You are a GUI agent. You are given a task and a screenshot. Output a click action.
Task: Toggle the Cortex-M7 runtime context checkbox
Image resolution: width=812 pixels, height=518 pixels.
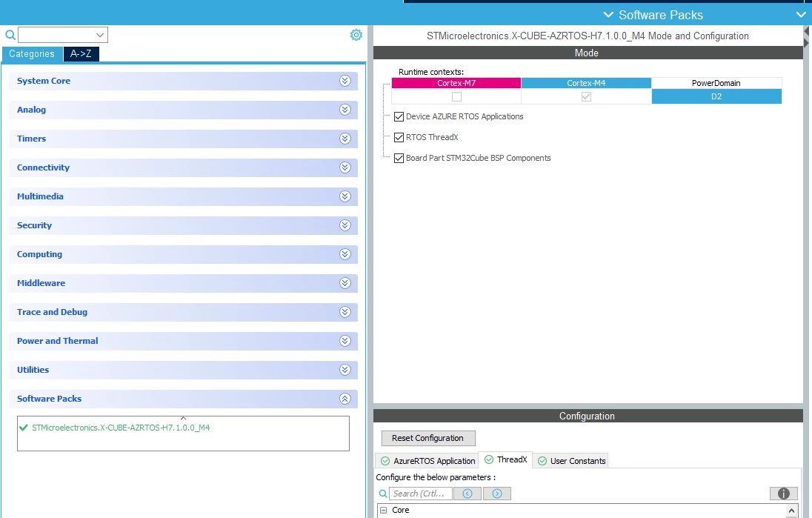point(456,97)
